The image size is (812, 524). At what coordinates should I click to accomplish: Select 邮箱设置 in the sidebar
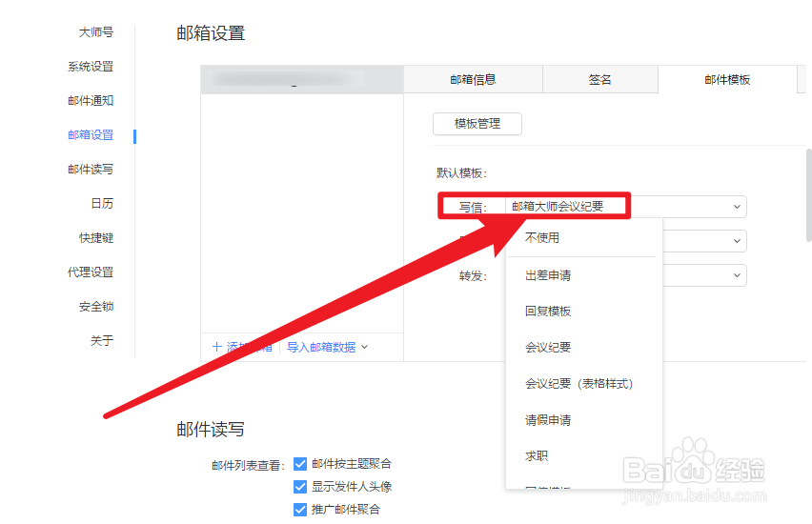91,134
